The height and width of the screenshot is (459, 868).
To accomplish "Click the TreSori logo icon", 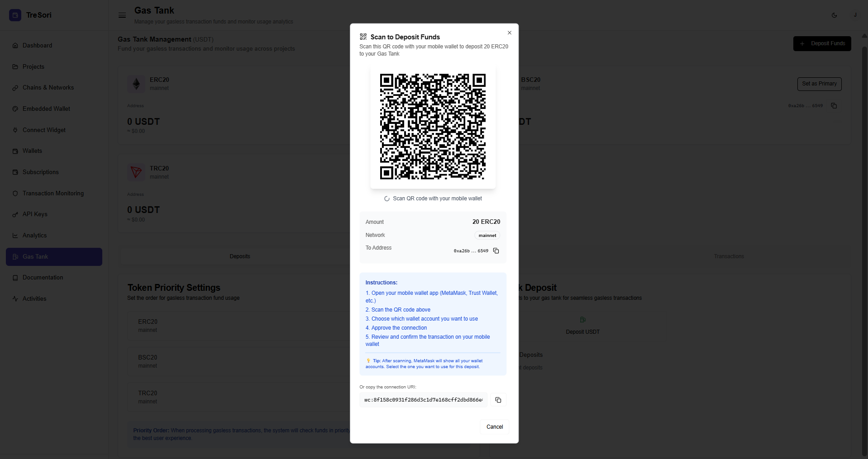I will [x=15, y=15].
